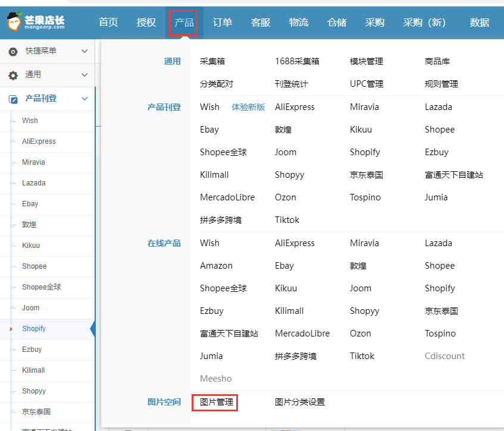Select Shopyy in the left sidebar

click(x=34, y=391)
